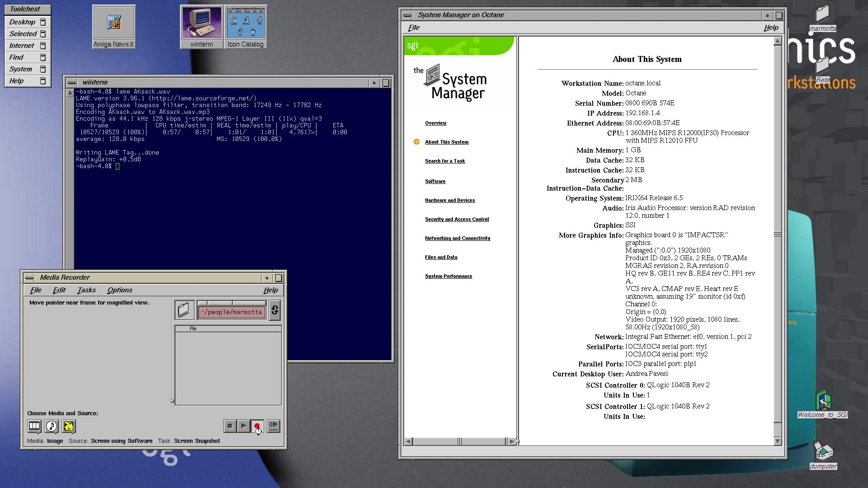Click the System Manager scroll up arrow

(778, 41)
